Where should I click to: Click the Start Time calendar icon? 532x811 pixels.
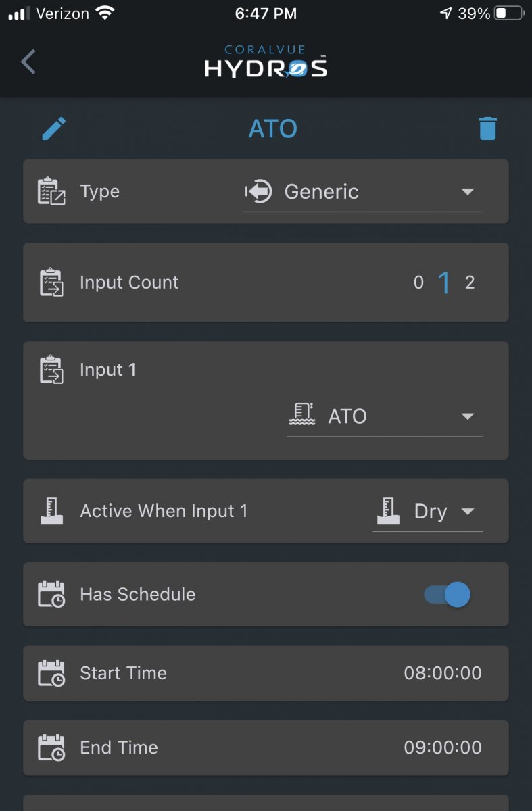point(51,673)
